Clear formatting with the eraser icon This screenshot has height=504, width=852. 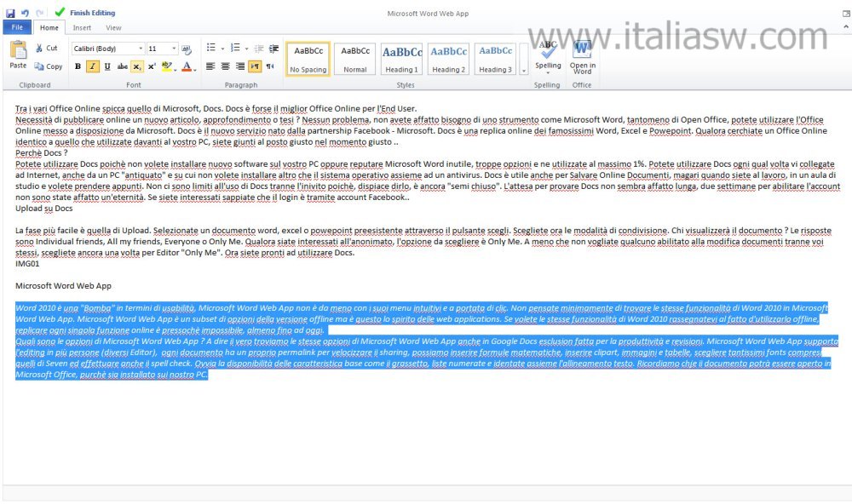click(x=187, y=49)
